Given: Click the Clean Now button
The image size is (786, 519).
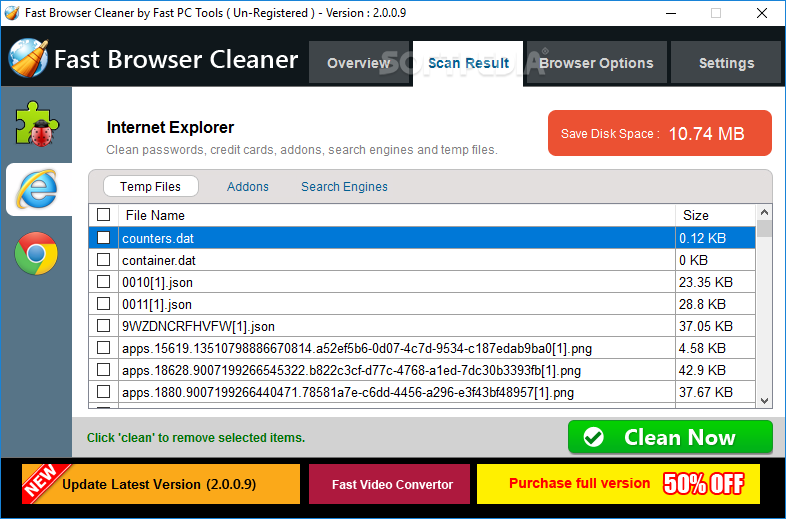Looking at the screenshot, I should point(670,437).
